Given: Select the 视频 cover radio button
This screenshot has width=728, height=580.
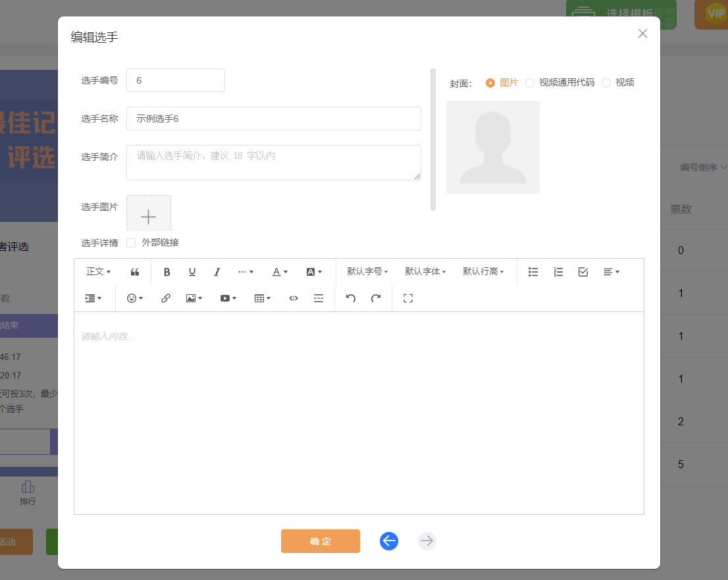Looking at the screenshot, I should (606, 83).
